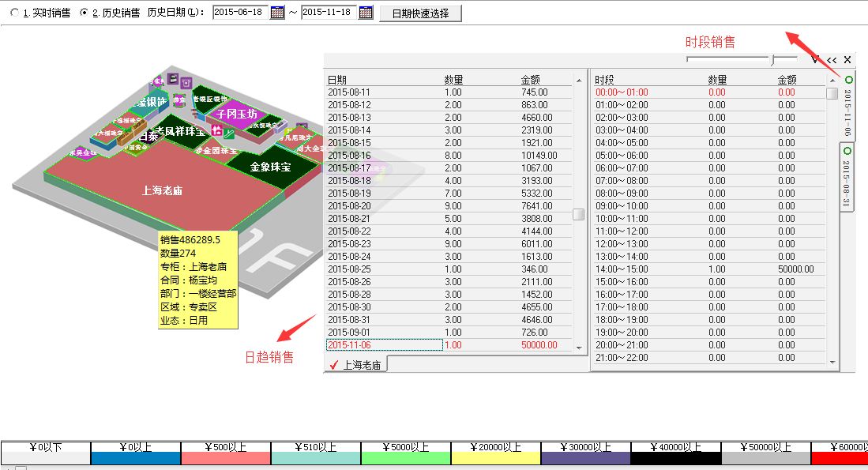This screenshot has width=868, height=470.
Task: Click the ¥5000以上 green legend swatch
Action: point(406,458)
